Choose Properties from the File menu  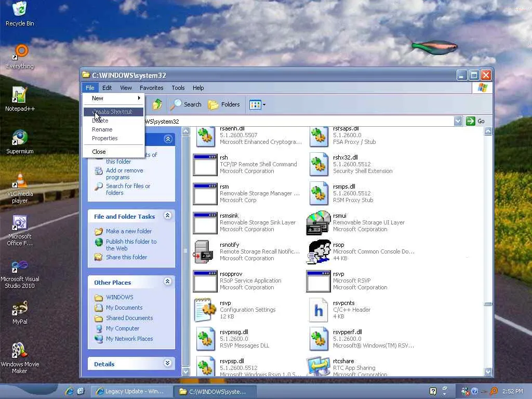[113, 138]
